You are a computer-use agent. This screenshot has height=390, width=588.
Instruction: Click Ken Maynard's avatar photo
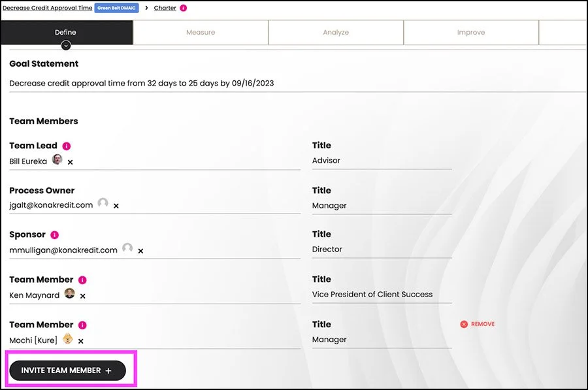(69, 293)
